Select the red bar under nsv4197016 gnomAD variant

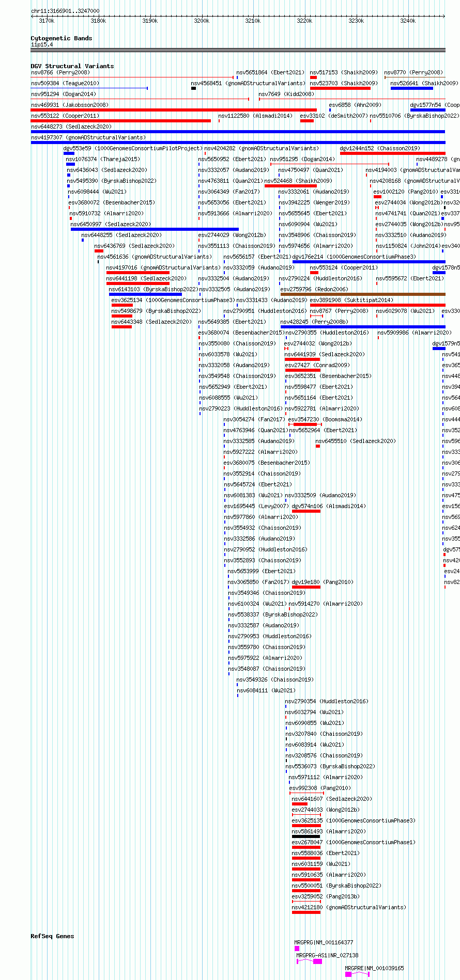138,273
